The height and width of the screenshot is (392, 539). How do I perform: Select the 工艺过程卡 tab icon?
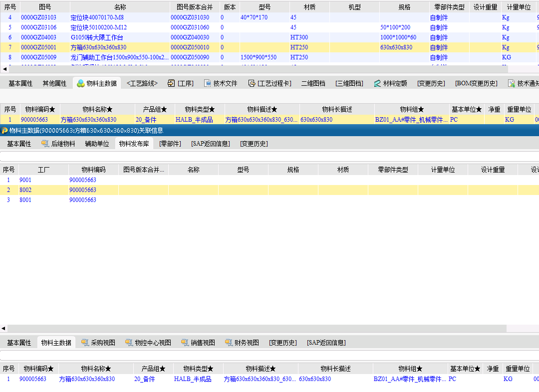[252, 83]
